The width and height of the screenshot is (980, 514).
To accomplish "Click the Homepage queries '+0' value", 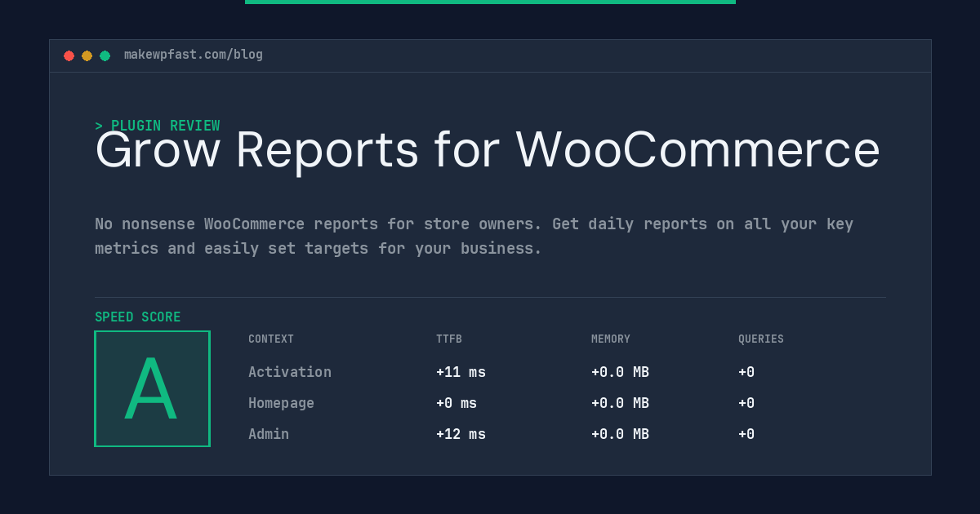I will (746, 403).
